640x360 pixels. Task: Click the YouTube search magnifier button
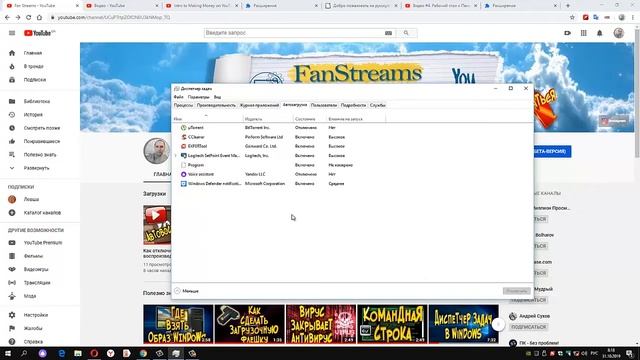pyautogui.click(x=406, y=33)
